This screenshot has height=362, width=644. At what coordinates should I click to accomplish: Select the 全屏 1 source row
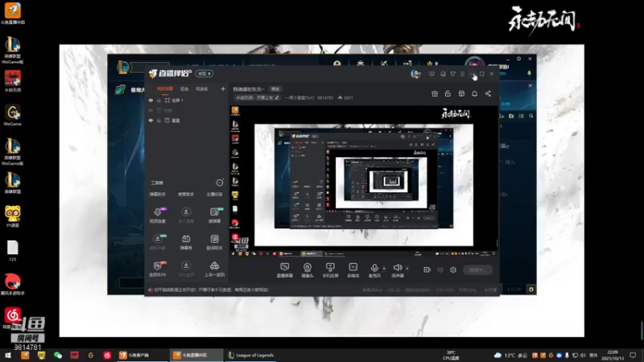pos(187,100)
